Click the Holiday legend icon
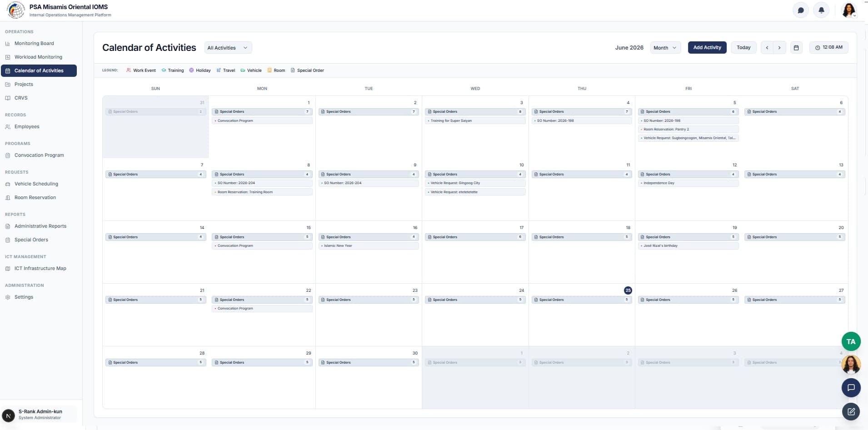Viewport: 868px width, 430px height. pos(191,70)
